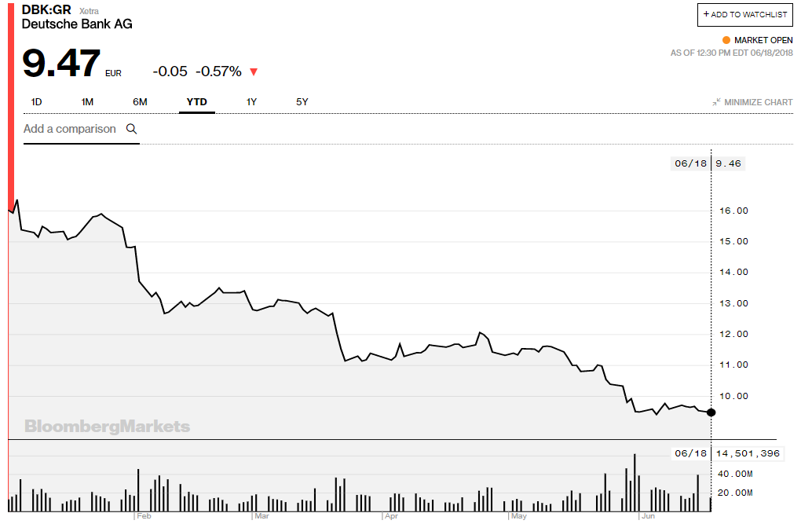Click the red down-triangle price change indicator

254,72
